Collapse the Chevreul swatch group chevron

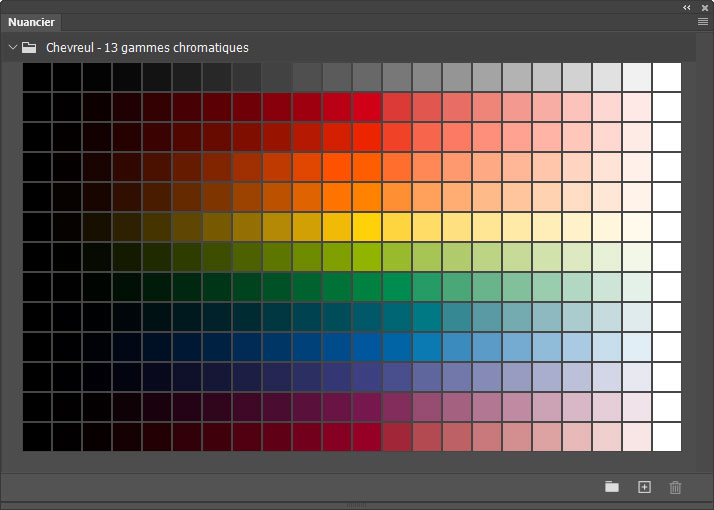point(13,47)
